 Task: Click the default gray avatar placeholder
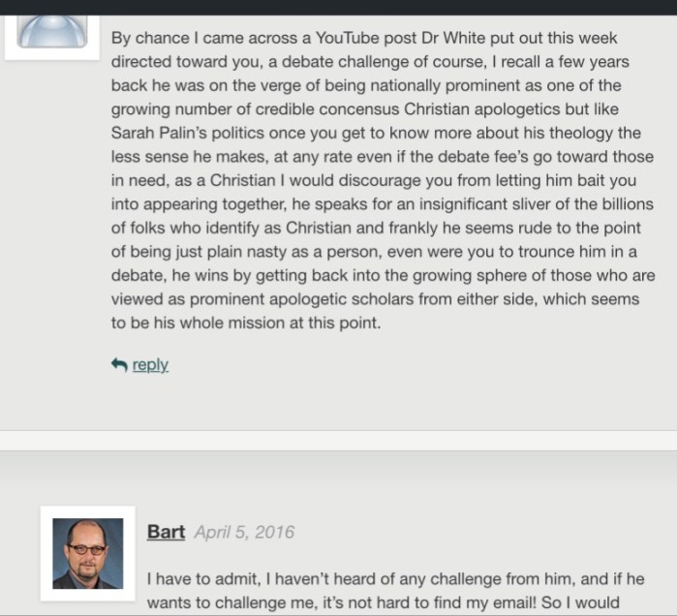tap(51, 32)
